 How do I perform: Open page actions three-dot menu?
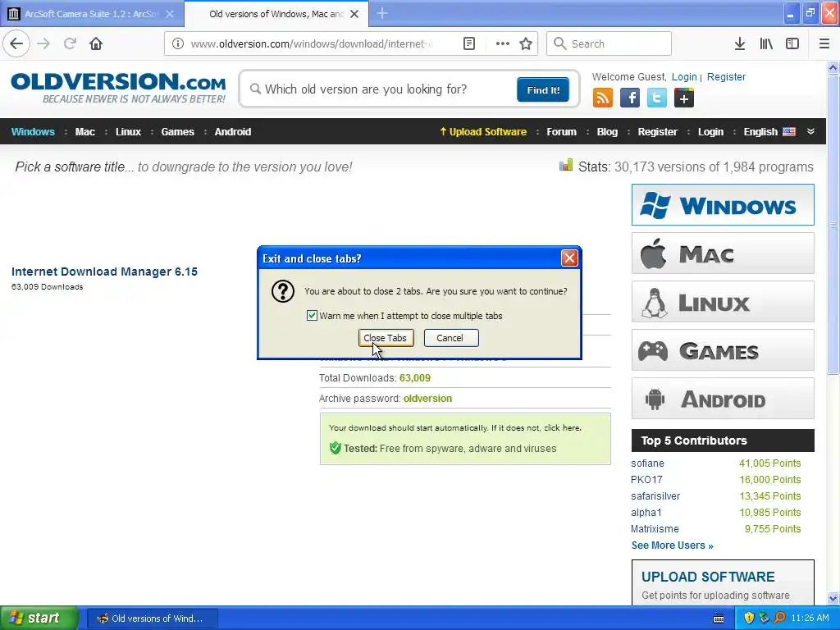(503, 44)
